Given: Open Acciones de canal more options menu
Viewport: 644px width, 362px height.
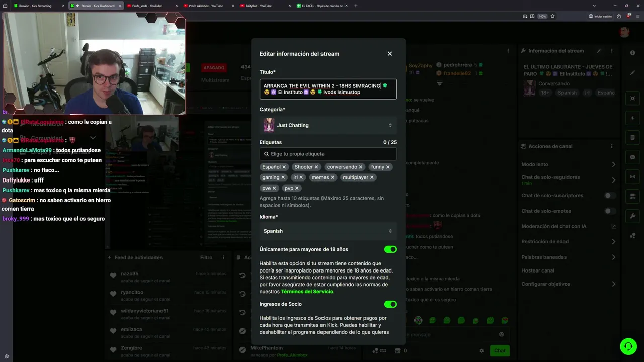Looking at the screenshot, I should 612,146.
